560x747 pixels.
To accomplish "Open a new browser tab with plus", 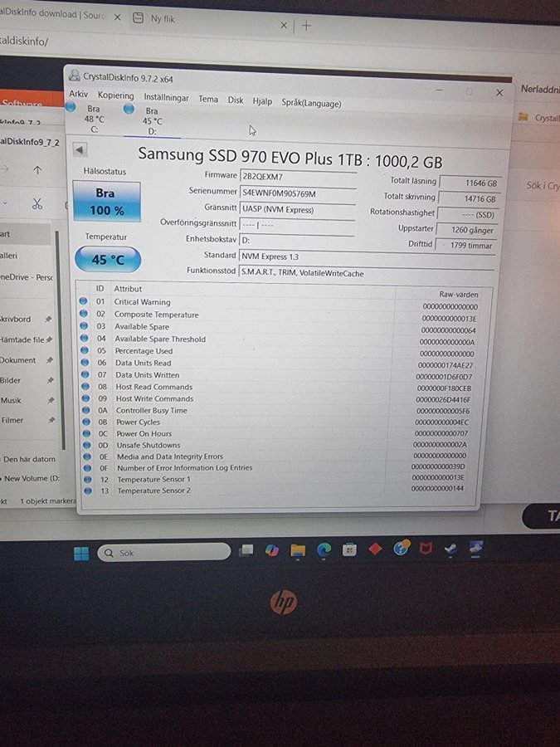I will [x=306, y=26].
